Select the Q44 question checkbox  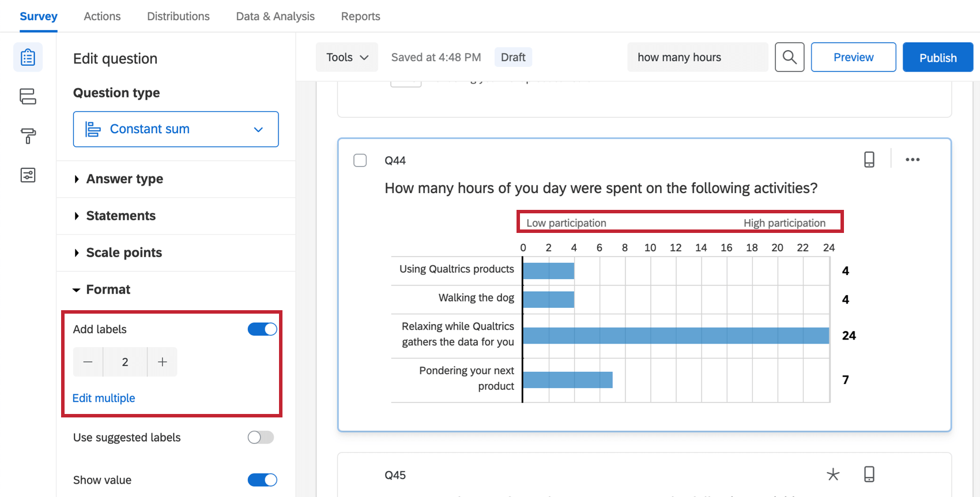pos(360,160)
